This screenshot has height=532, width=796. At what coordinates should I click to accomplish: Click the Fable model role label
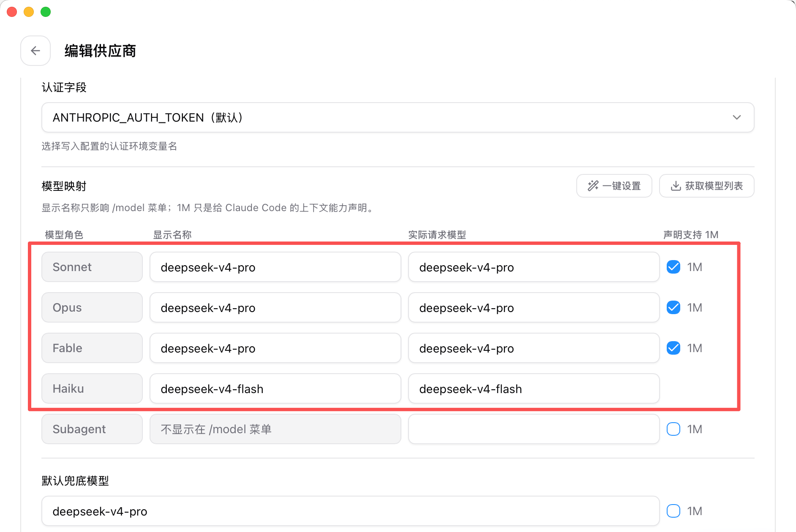coord(92,348)
